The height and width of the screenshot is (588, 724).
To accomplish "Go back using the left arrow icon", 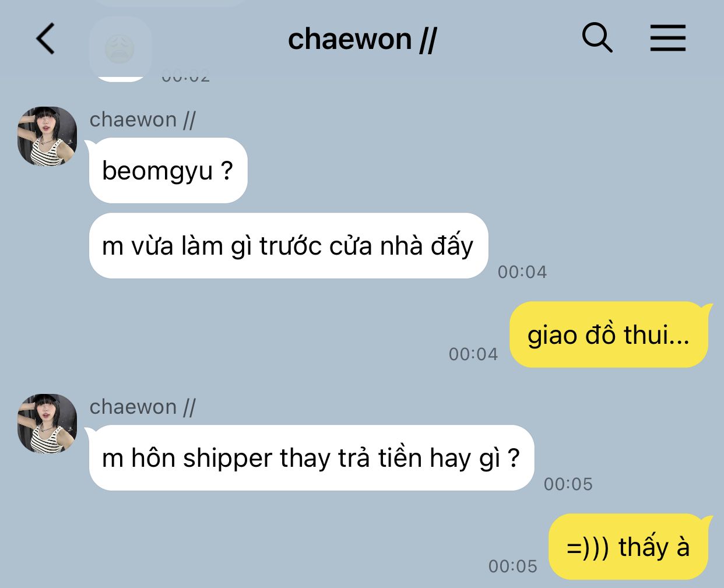I will click(x=45, y=38).
